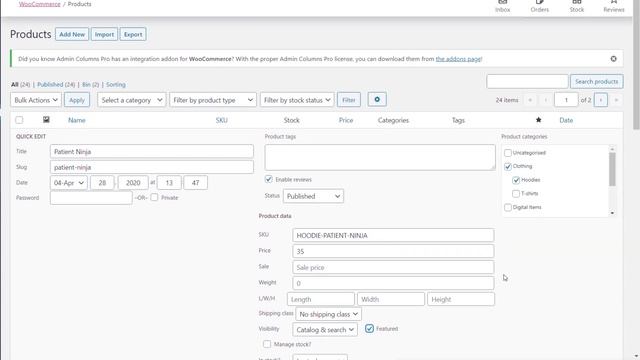Toggle the select-all products checkbox

pos(19,120)
